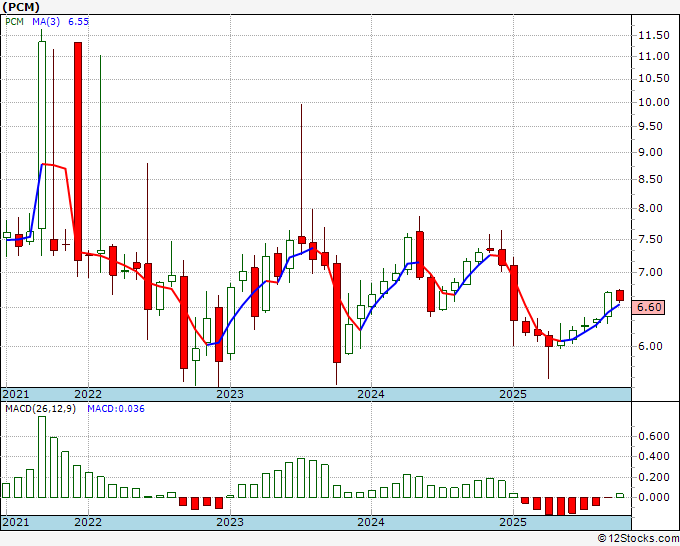680x546 pixels.
Task: Click the PCM ticker legend label
Action: coord(14,22)
